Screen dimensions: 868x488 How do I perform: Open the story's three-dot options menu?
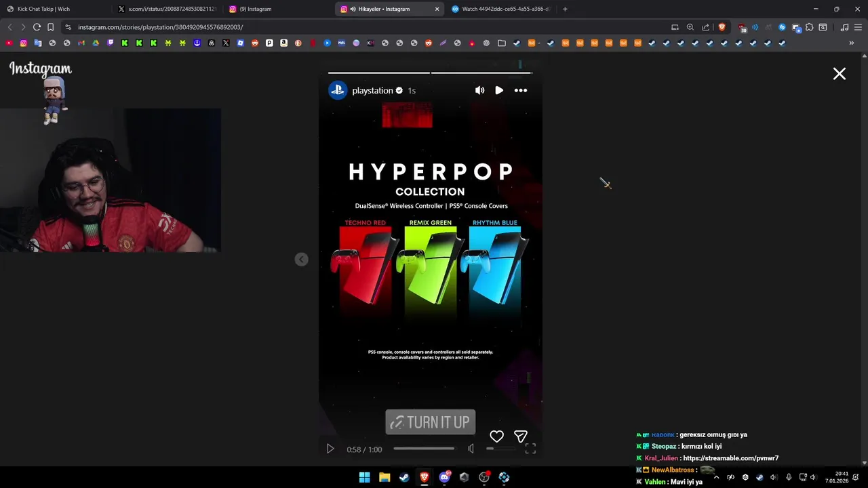(520, 90)
